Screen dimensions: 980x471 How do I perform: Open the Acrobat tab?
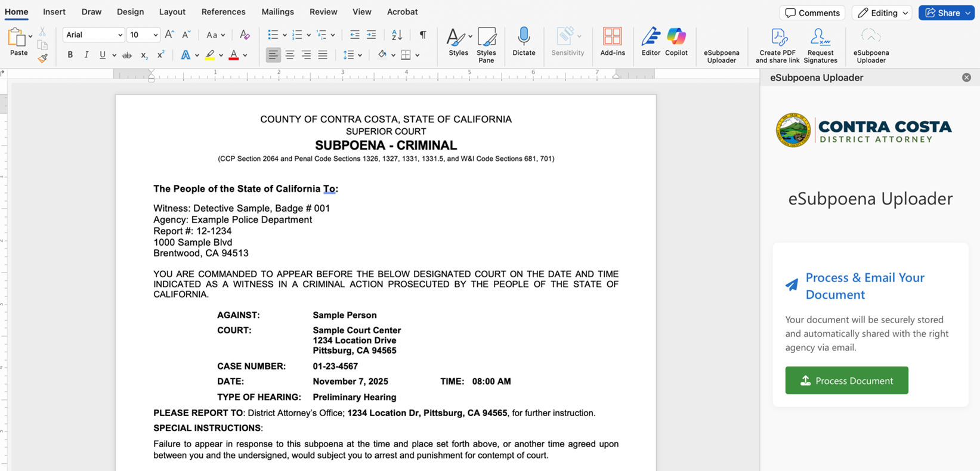point(403,12)
